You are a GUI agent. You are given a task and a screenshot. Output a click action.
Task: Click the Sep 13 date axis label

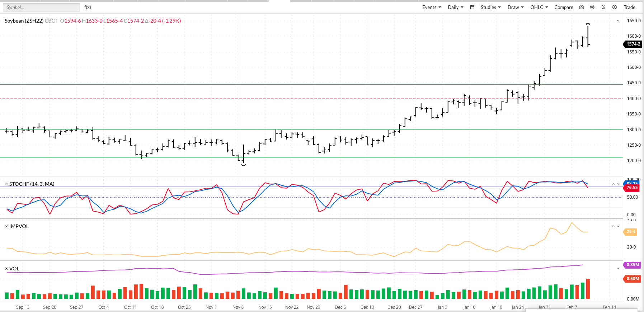[x=23, y=307]
